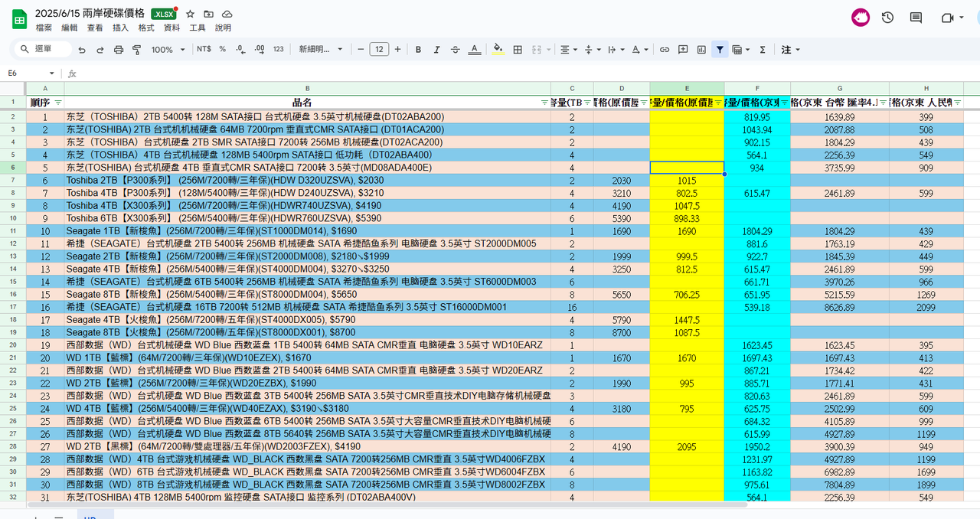Start a Meet call with camera icon
Image resolution: width=980 pixels, height=519 pixels.
(947, 18)
